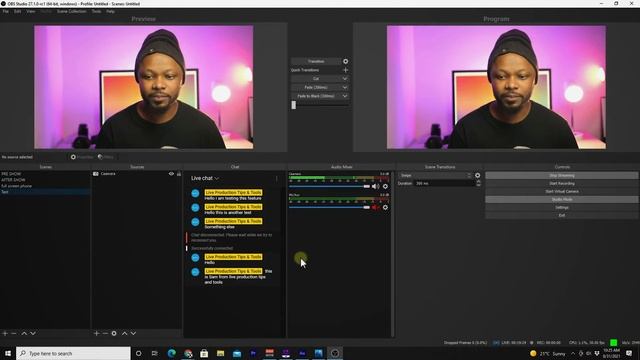640x360 pixels.
Task: Open the Scene Collection menu
Action: [x=71, y=11]
